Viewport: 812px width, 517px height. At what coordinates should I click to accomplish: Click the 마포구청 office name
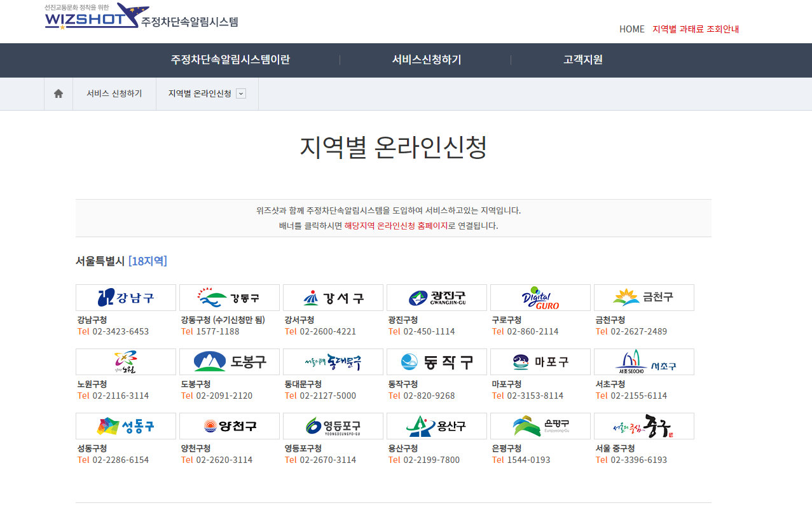tap(507, 384)
